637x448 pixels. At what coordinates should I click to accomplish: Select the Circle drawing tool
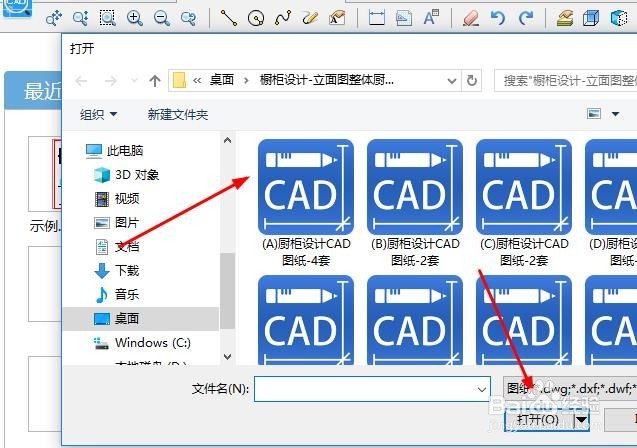click(256, 18)
